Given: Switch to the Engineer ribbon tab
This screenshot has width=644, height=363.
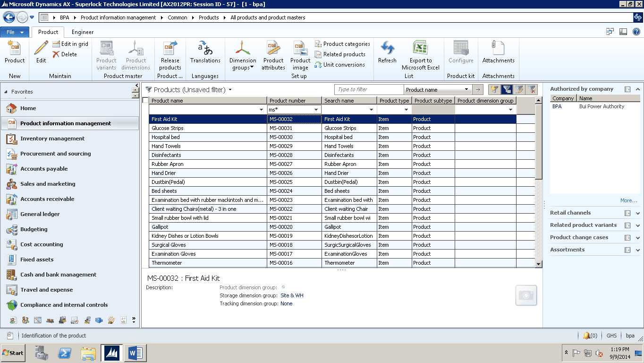Looking at the screenshot, I should (x=83, y=32).
